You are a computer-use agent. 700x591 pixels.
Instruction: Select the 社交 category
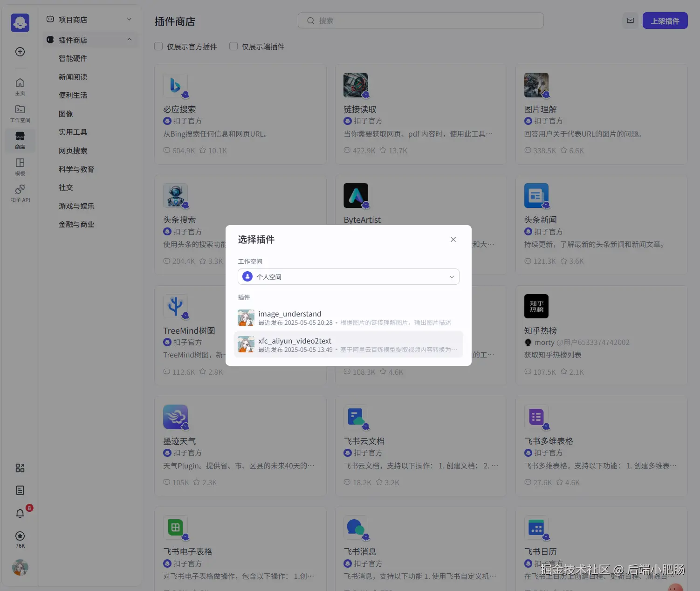tap(66, 187)
